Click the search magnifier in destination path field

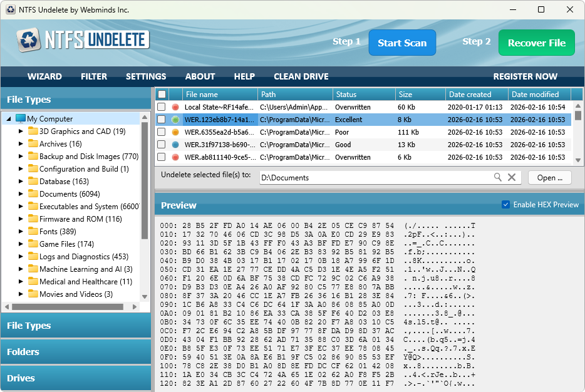(498, 177)
